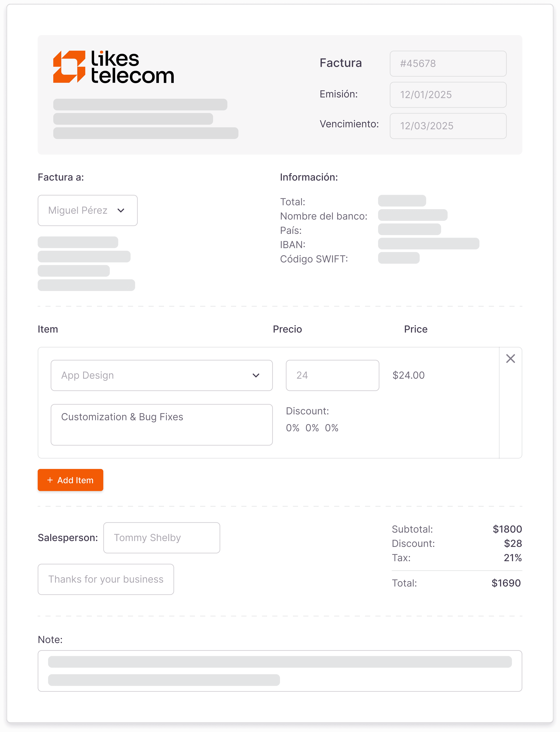The height and width of the screenshot is (732, 560).
Task: Select the second 0% discount option
Action: (312, 428)
